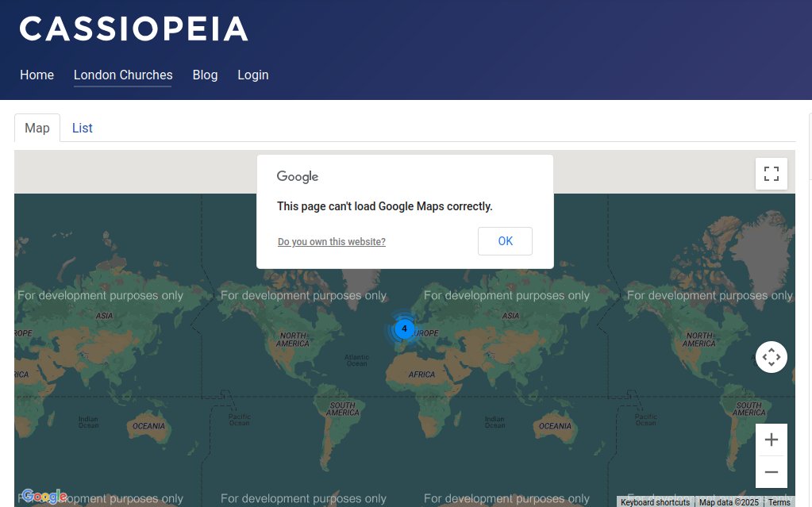Click 'Map data ©2025' text
The image size is (812, 507).
729,502
